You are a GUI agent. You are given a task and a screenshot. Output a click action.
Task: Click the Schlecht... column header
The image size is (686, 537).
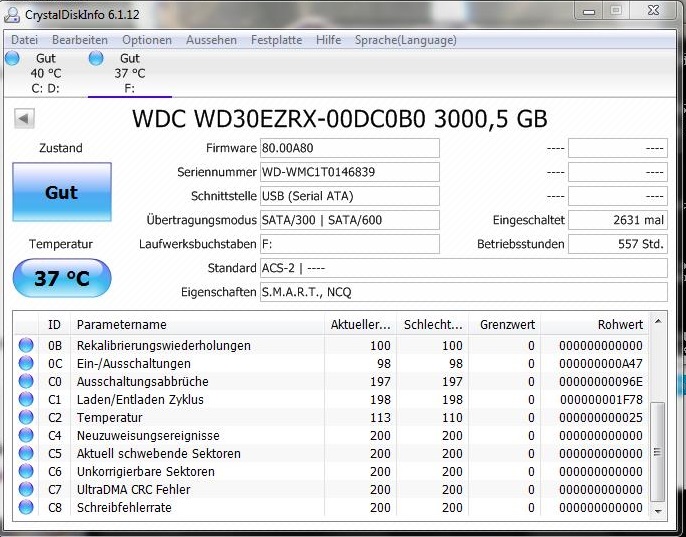(433, 325)
